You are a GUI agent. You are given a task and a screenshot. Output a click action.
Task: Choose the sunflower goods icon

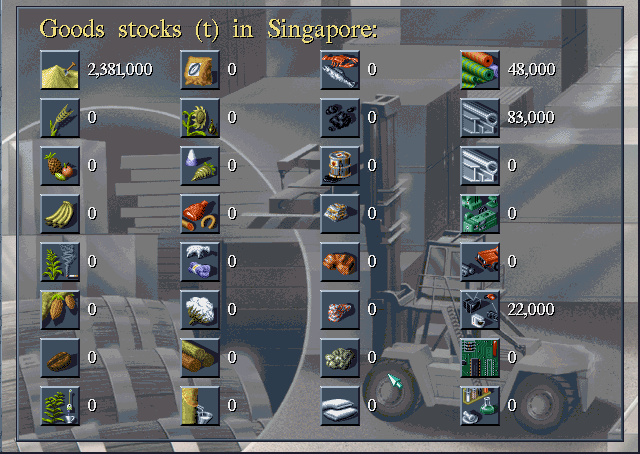[x=200, y=118]
